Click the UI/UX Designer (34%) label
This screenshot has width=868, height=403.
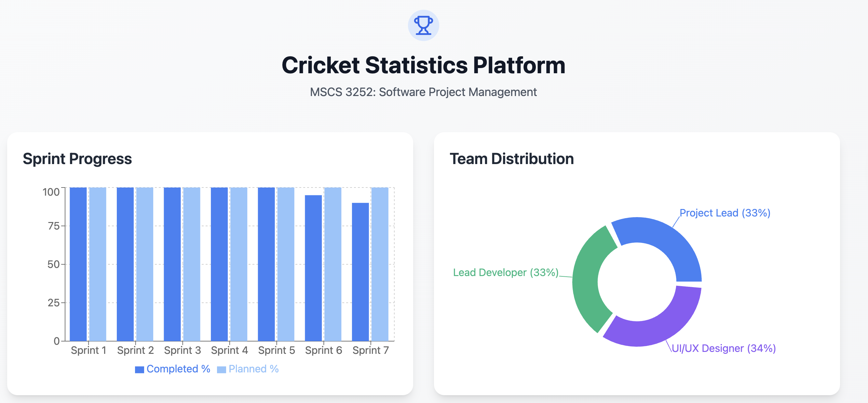coord(724,348)
